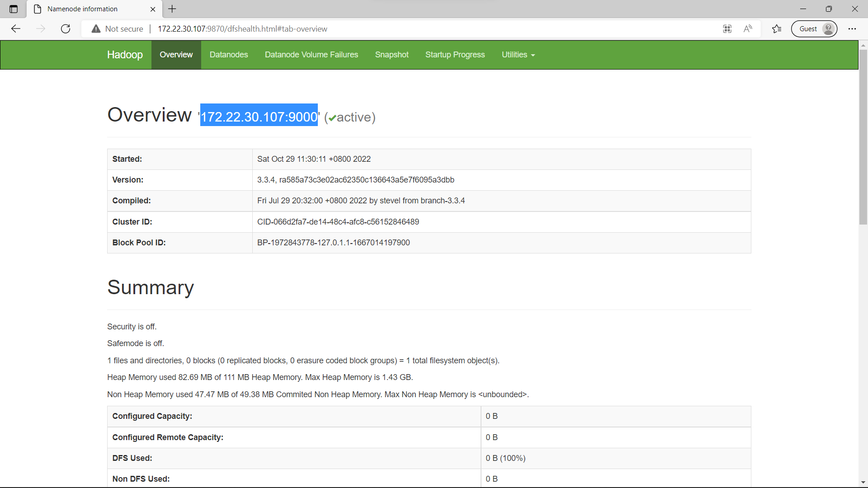Screen dimensions: 868x488
Task: Open the Snapshot section
Action: tap(392, 55)
